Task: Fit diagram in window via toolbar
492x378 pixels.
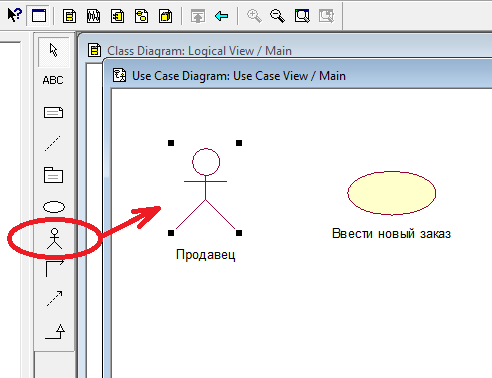Action: [302, 16]
